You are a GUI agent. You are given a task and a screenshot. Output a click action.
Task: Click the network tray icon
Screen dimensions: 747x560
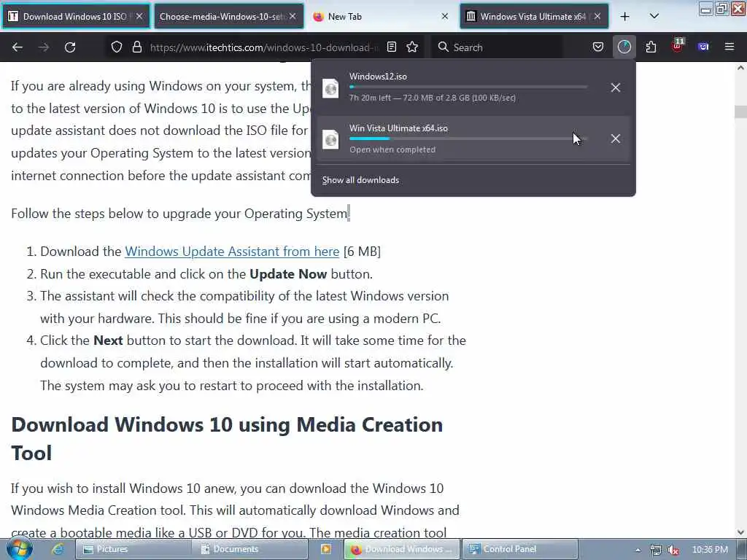click(x=656, y=550)
